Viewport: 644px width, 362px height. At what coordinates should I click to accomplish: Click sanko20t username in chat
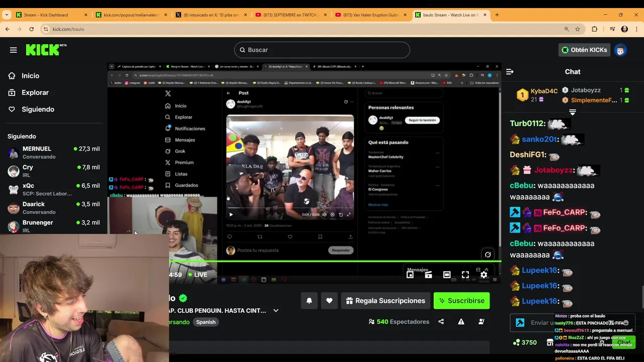coord(539,139)
